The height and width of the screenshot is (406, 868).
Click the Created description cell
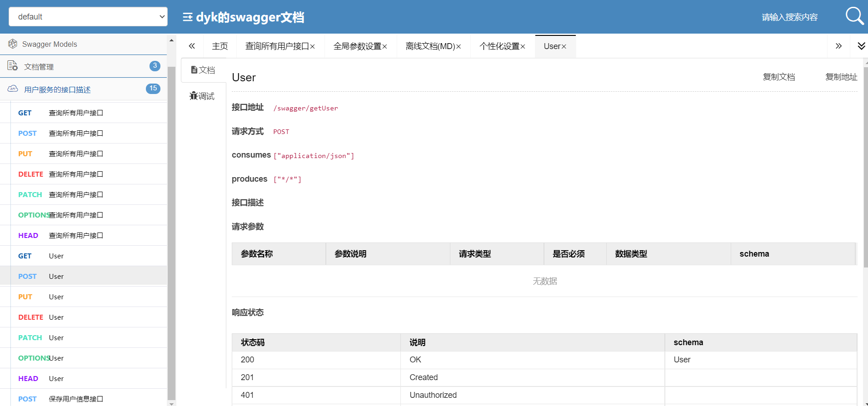533,377
